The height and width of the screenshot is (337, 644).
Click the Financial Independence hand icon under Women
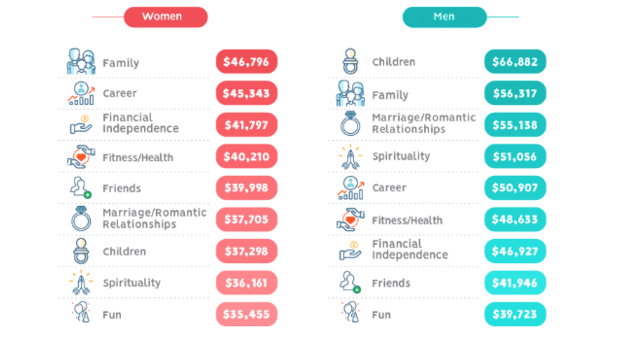point(81,125)
